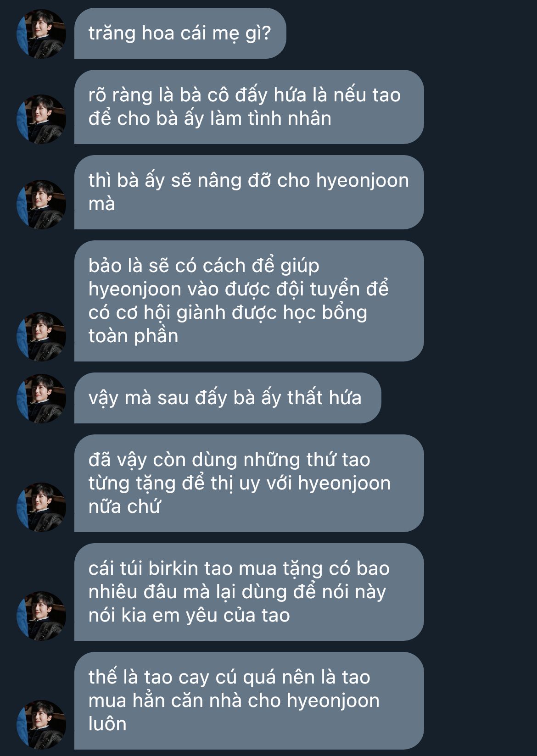This screenshot has height=756, width=537.
Task: Open profile photo beside 'đã vậy còn dùng' message
Action: 41,507
